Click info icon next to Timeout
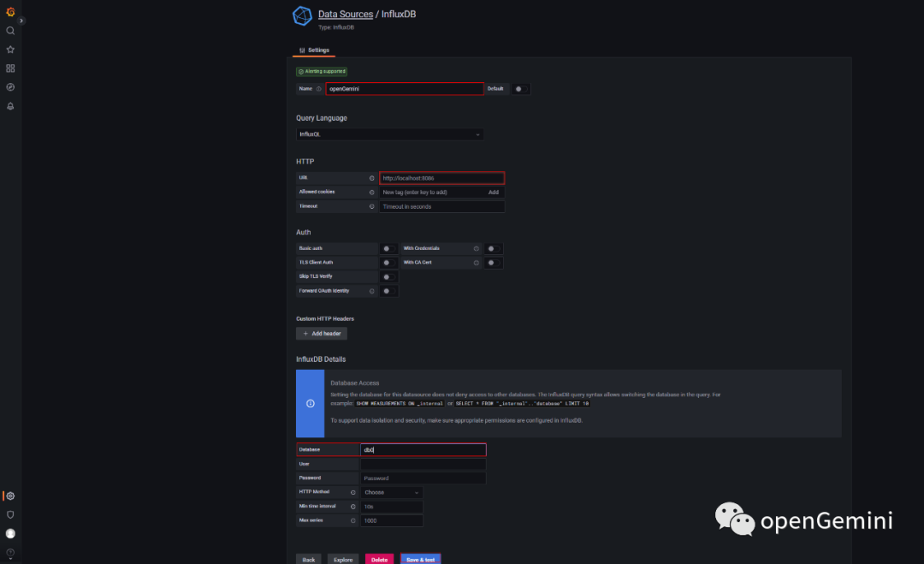The width and height of the screenshot is (924, 564). coord(372,206)
